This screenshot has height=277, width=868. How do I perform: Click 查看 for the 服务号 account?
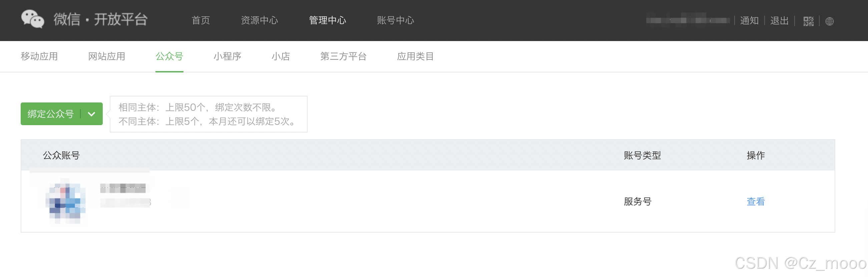(756, 202)
